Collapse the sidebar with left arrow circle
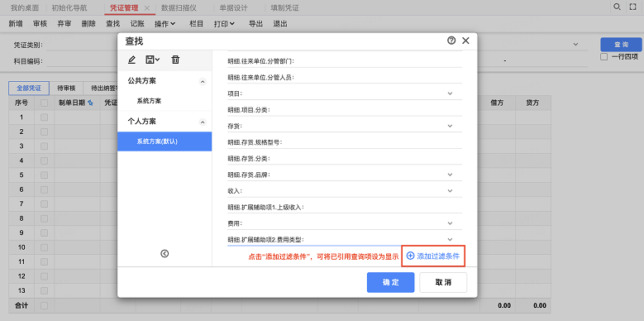 tap(165, 254)
